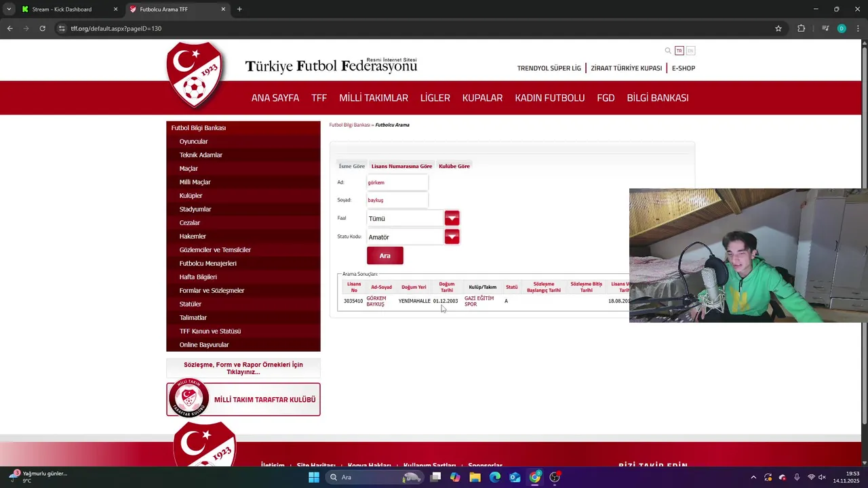Image resolution: width=868 pixels, height=488 pixels.
Task: Open TRENDYOL SÜPER LİG link
Action: pyautogui.click(x=549, y=68)
